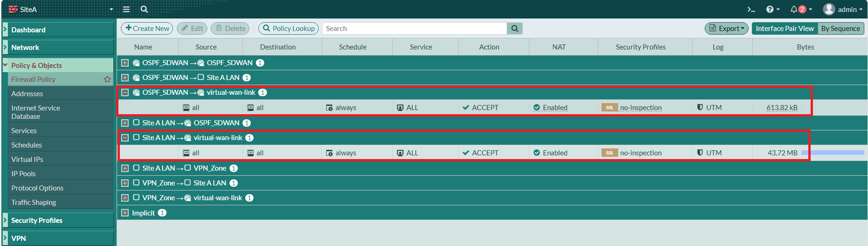
Task: Click the search submit magnifier button
Action: 515,29
